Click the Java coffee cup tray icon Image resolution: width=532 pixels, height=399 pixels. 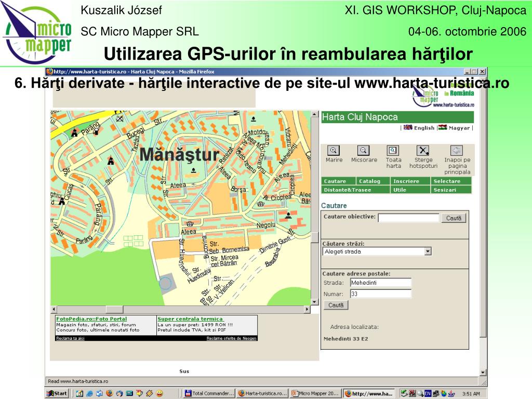tap(451, 394)
